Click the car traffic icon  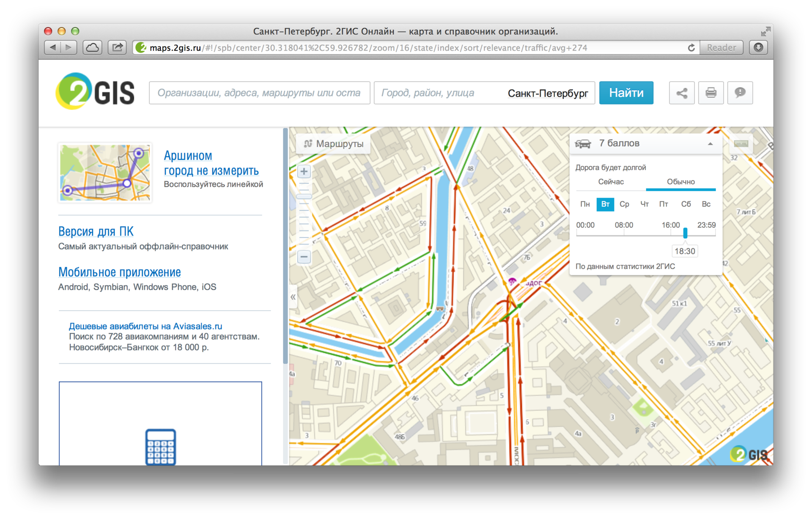pos(583,144)
